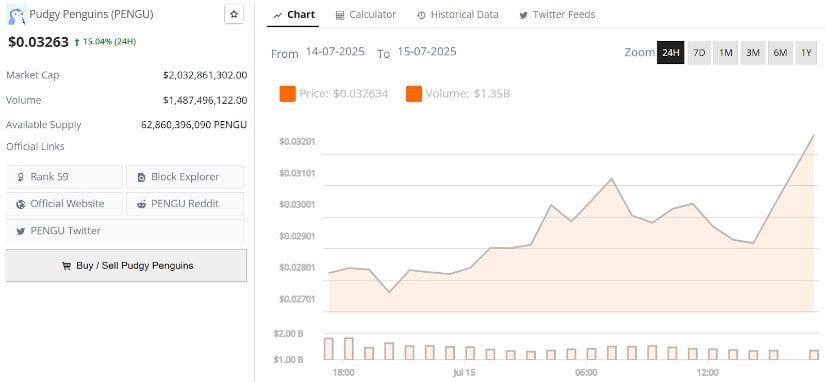The width and height of the screenshot is (825, 382).
Task: Switch to the Historical Data tab
Action: [x=457, y=15]
